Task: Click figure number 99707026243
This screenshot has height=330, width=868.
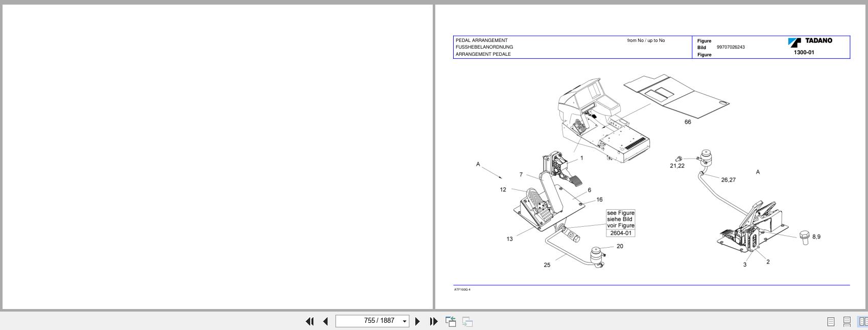Action: tap(731, 47)
